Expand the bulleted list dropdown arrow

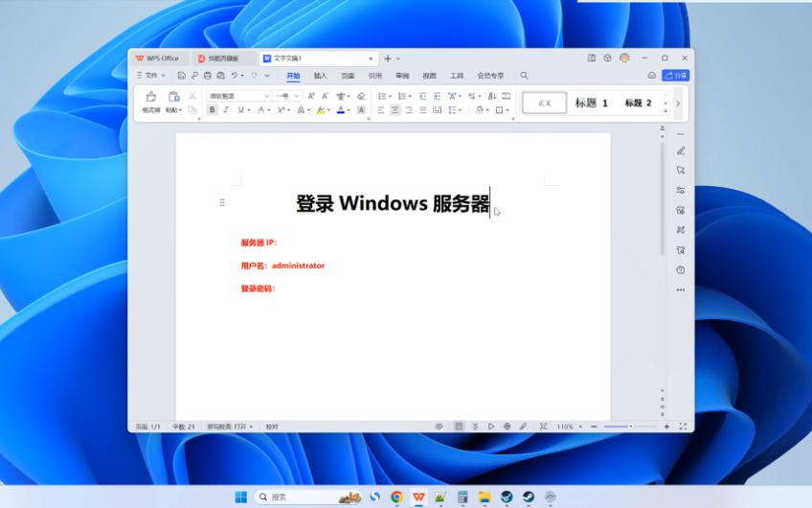tap(391, 97)
